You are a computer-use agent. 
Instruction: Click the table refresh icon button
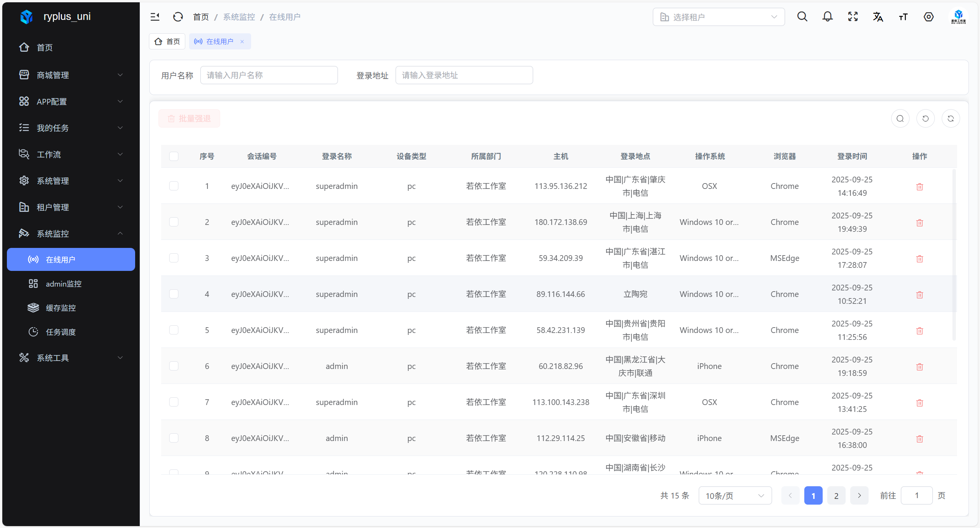pos(951,118)
